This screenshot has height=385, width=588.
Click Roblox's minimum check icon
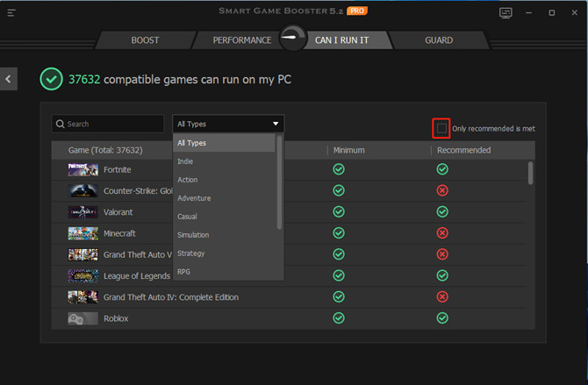(339, 317)
